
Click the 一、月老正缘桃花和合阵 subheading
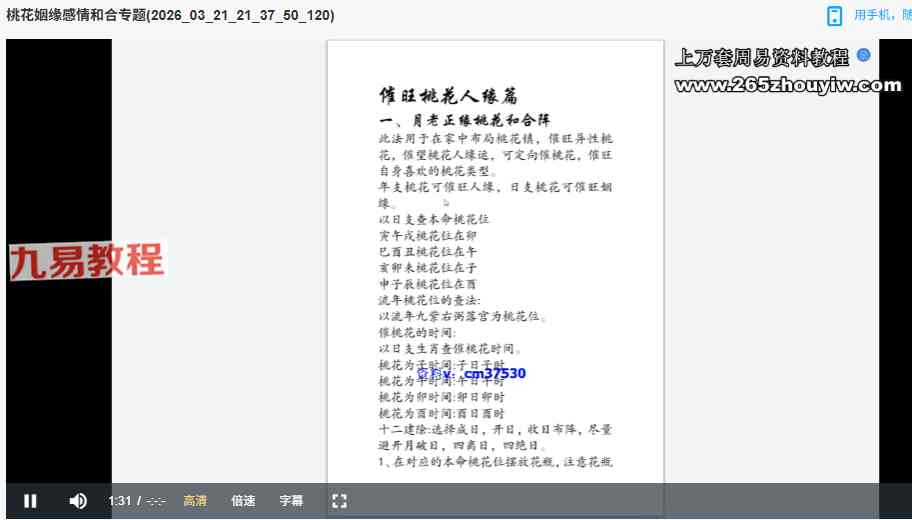click(464, 120)
